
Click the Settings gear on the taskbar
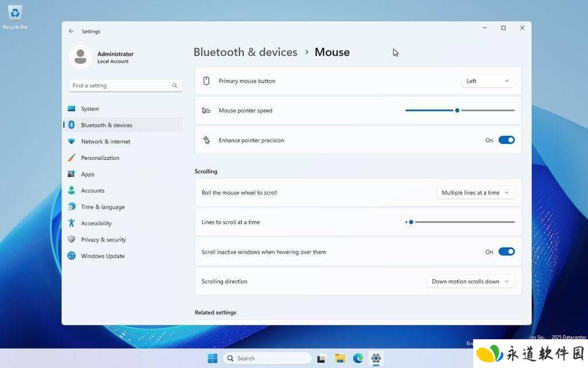tap(376, 358)
